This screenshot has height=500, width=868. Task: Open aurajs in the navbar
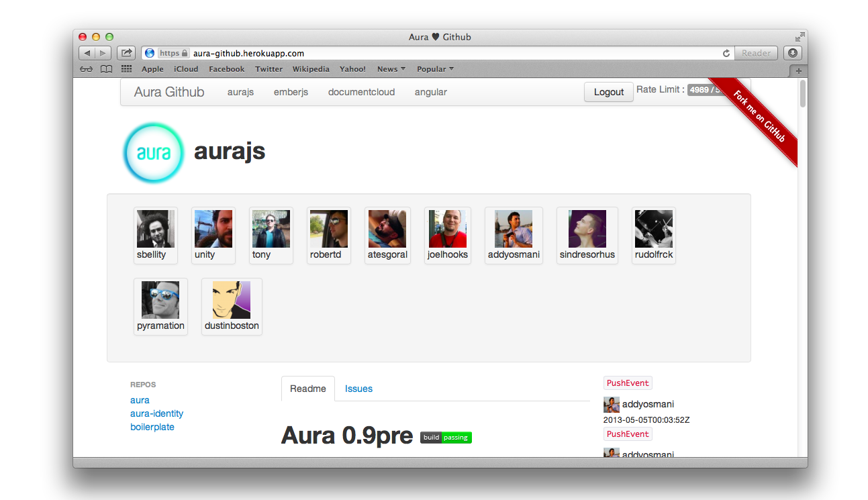click(240, 92)
